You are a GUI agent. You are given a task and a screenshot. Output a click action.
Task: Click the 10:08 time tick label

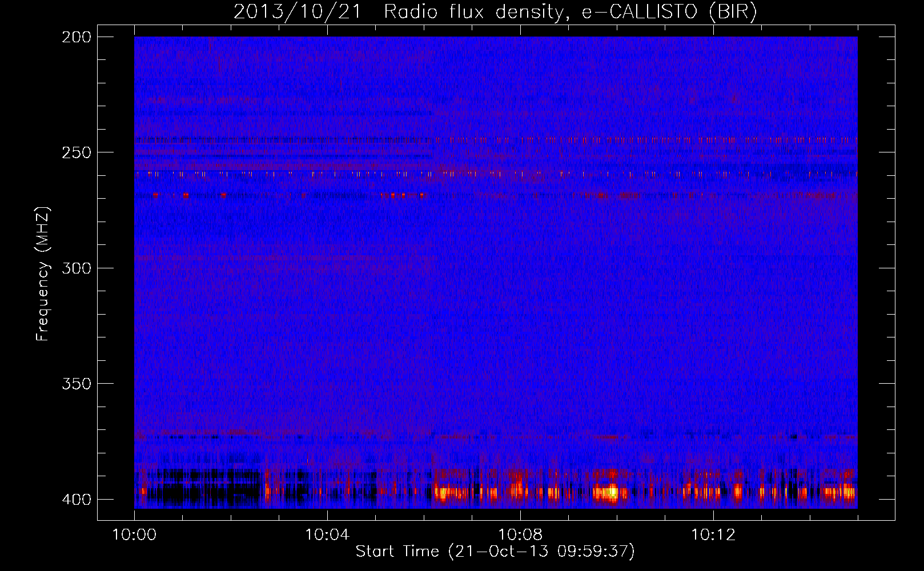point(520,534)
